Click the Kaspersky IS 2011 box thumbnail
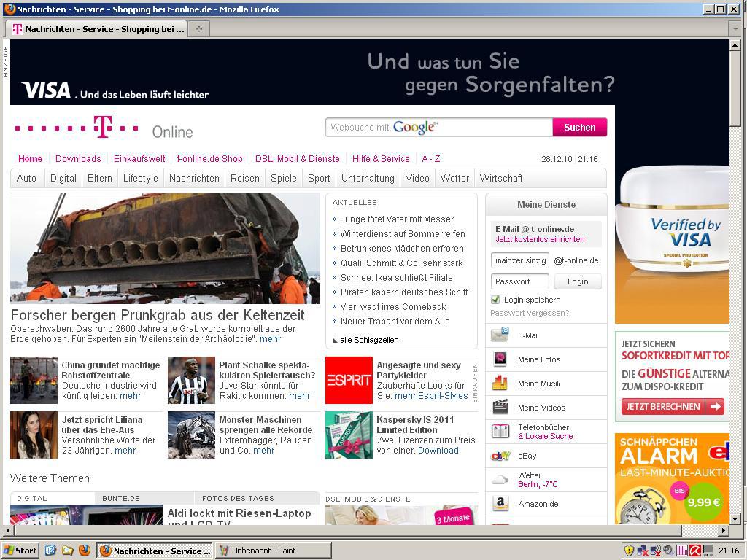747x560 pixels. tap(349, 435)
